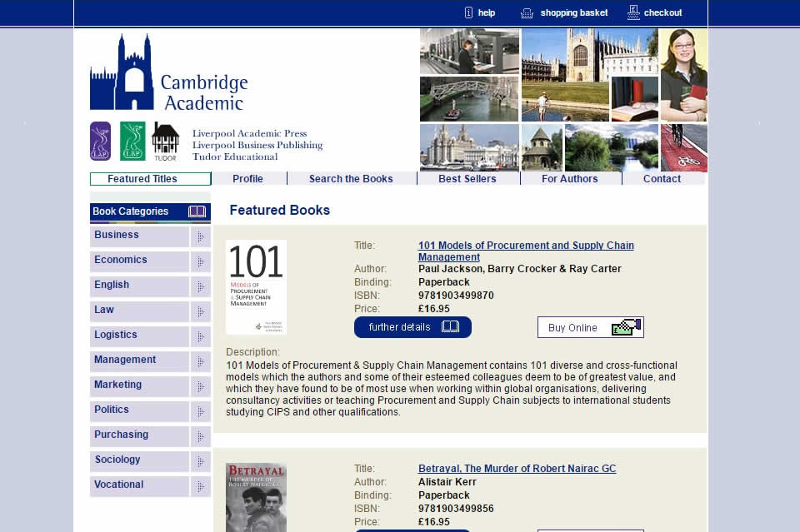Select the Purchasing category
800x532 pixels.
tap(139, 436)
